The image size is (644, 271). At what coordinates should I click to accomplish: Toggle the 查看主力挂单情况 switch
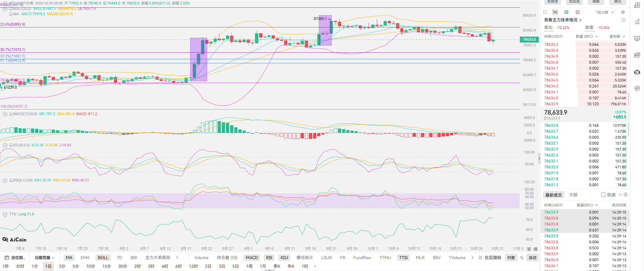coord(621,20)
